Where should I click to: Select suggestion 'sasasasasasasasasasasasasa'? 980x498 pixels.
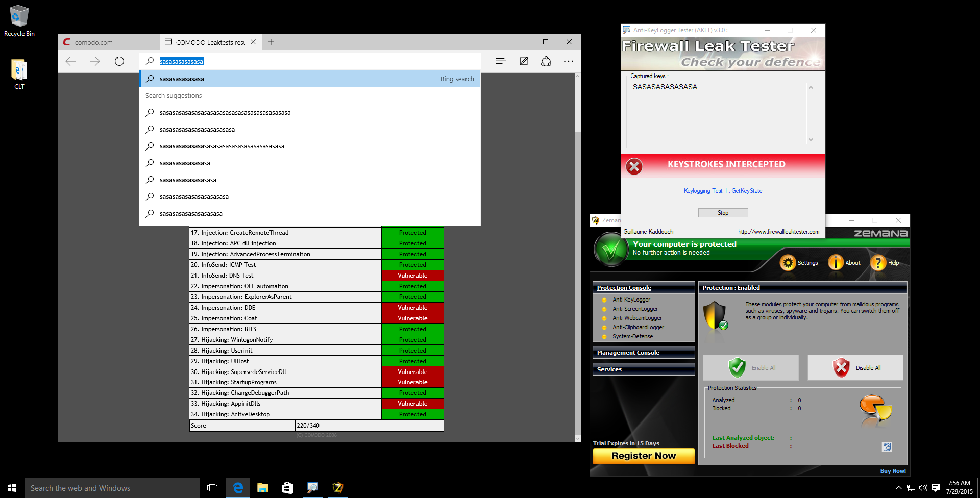[x=310, y=129]
